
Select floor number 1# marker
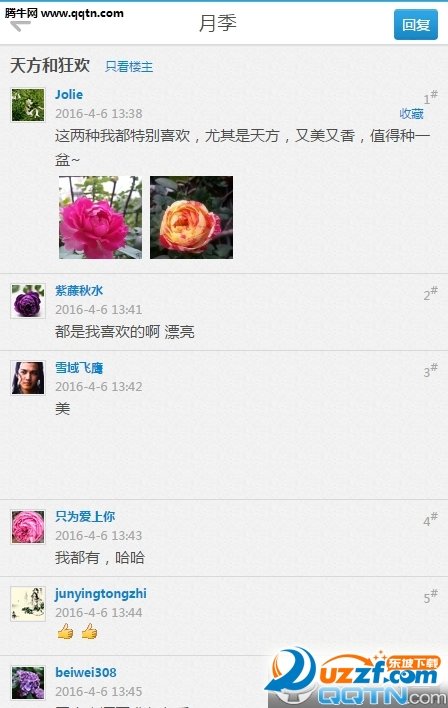[x=430, y=97]
